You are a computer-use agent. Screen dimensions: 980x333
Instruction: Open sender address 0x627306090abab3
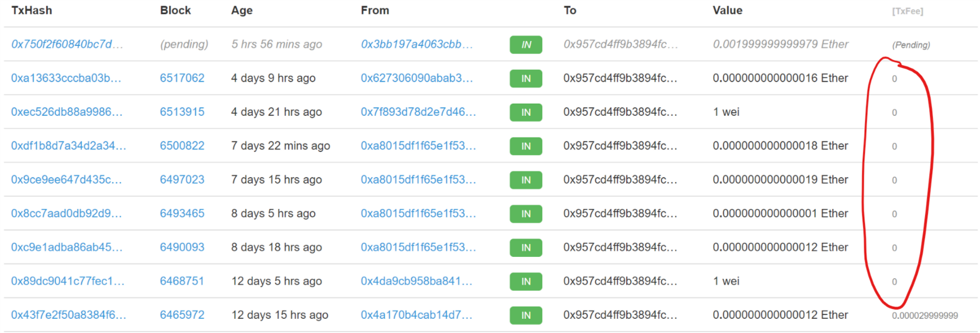417,78
